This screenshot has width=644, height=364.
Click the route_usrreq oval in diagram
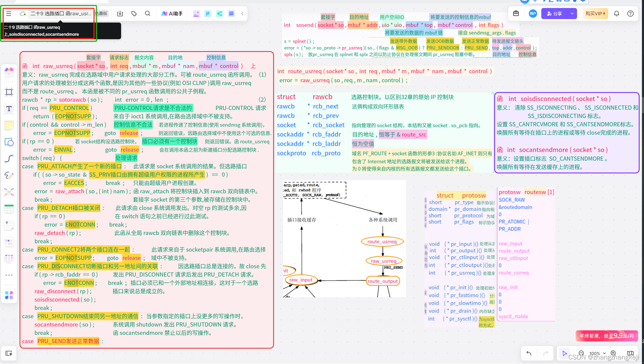pos(382,242)
